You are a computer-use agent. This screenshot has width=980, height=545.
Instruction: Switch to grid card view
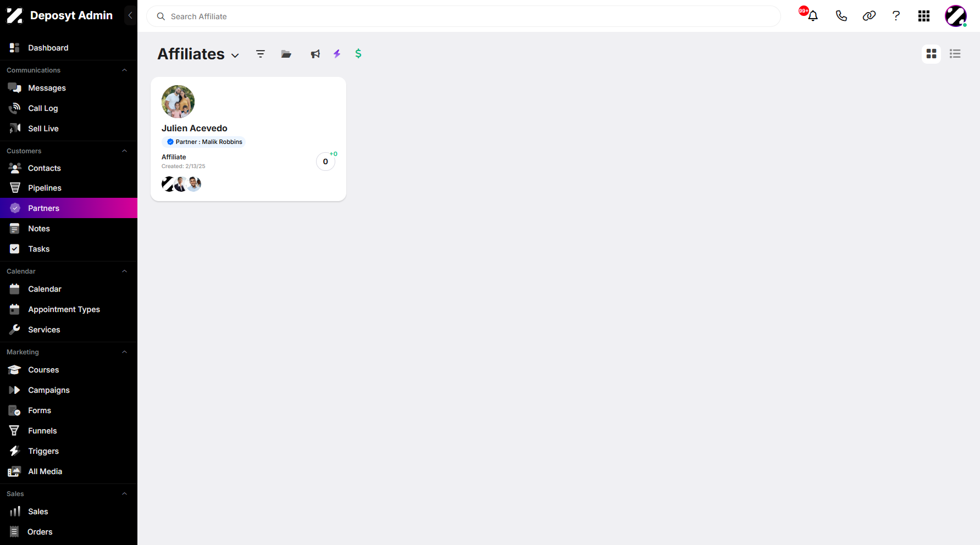coord(932,54)
